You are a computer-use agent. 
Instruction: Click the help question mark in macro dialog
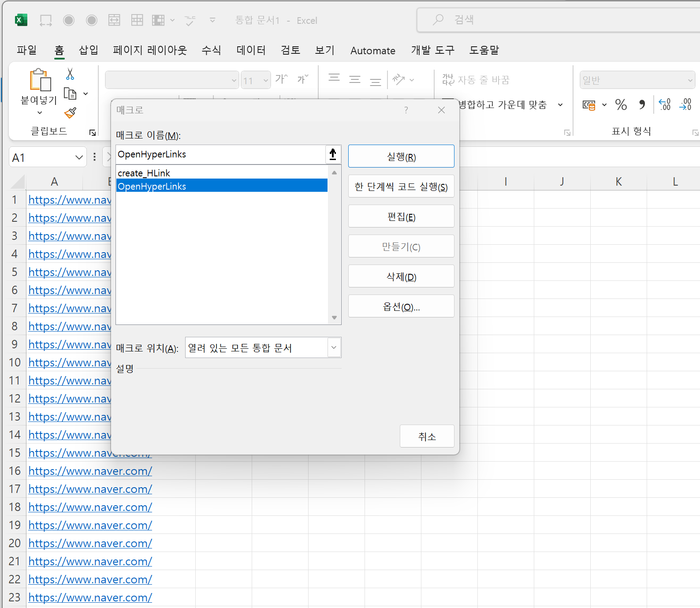coord(406,110)
